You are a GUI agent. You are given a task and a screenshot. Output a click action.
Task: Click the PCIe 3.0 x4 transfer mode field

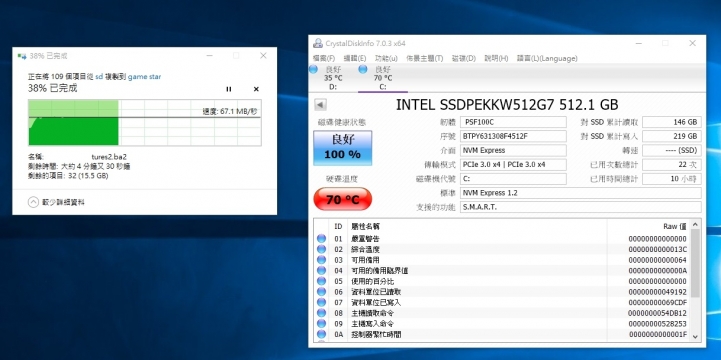pyautogui.click(x=513, y=165)
